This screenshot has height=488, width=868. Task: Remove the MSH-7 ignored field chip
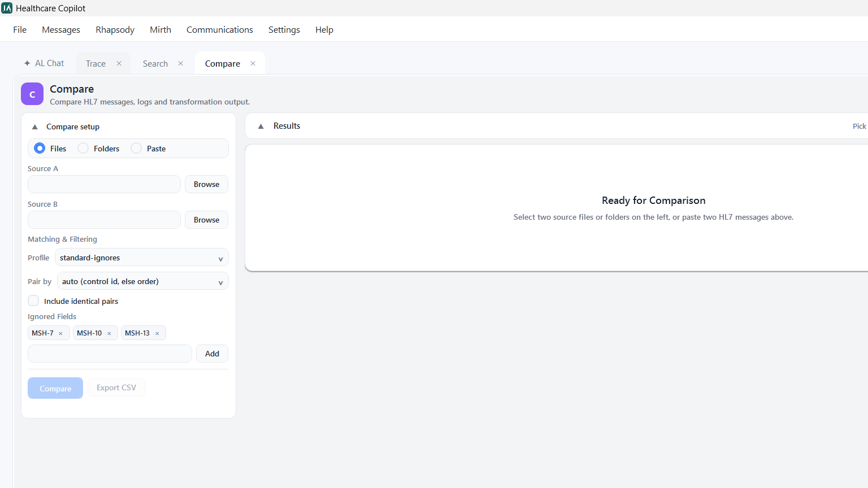click(60, 333)
